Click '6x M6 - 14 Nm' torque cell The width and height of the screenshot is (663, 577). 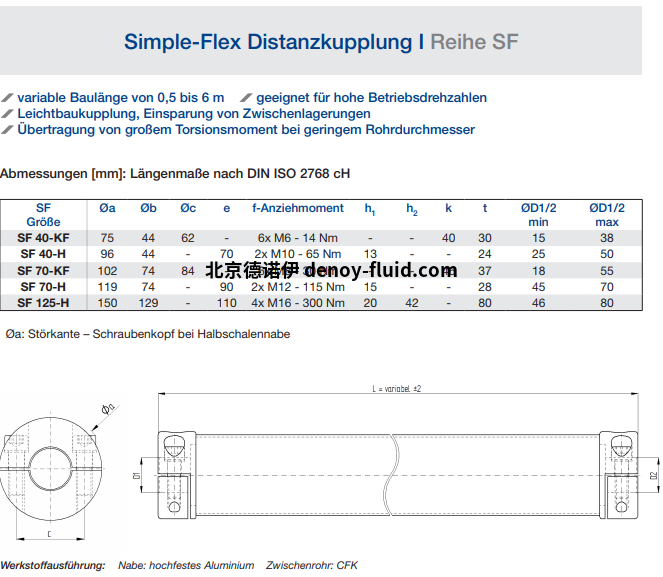(x=298, y=238)
